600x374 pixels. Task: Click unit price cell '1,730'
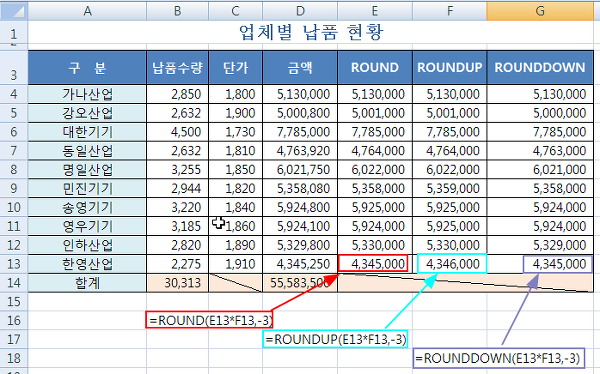coord(236,132)
